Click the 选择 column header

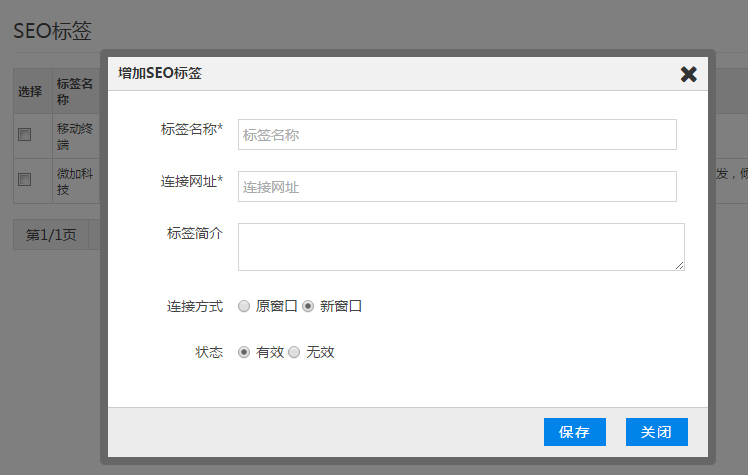coord(30,92)
